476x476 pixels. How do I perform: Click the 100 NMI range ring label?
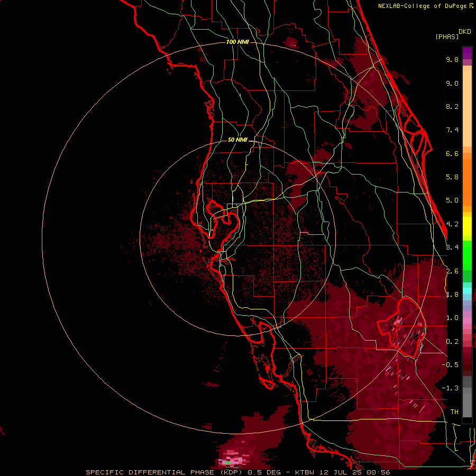tap(237, 42)
